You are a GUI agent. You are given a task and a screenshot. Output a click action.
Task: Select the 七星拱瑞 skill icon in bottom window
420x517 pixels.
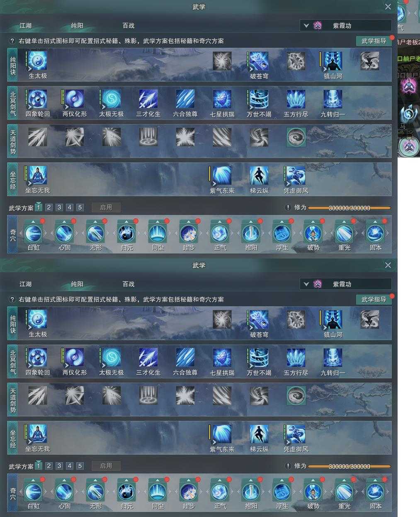click(222, 358)
